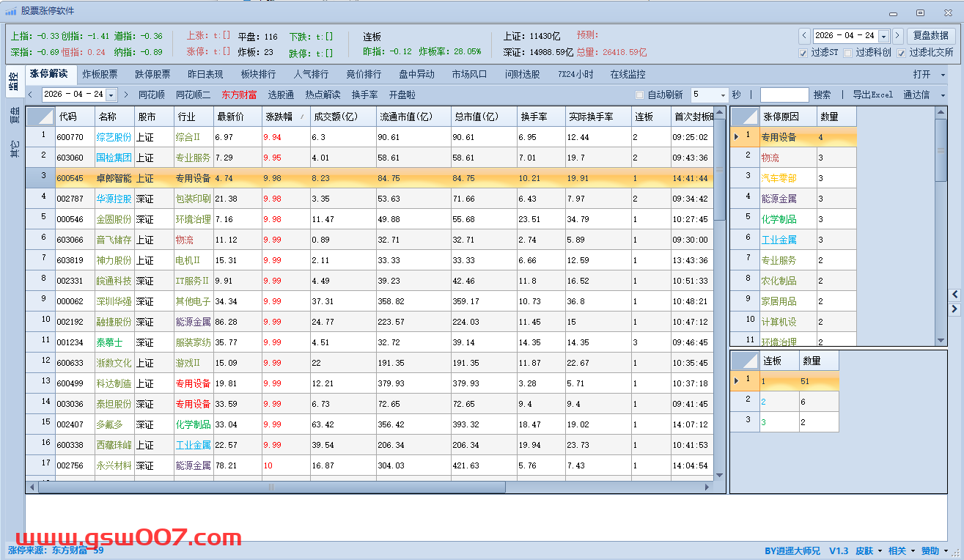The height and width of the screenshot is (560, 964).
Task: Switch to the 炸板股票 tab
Action: click(100, 74)
